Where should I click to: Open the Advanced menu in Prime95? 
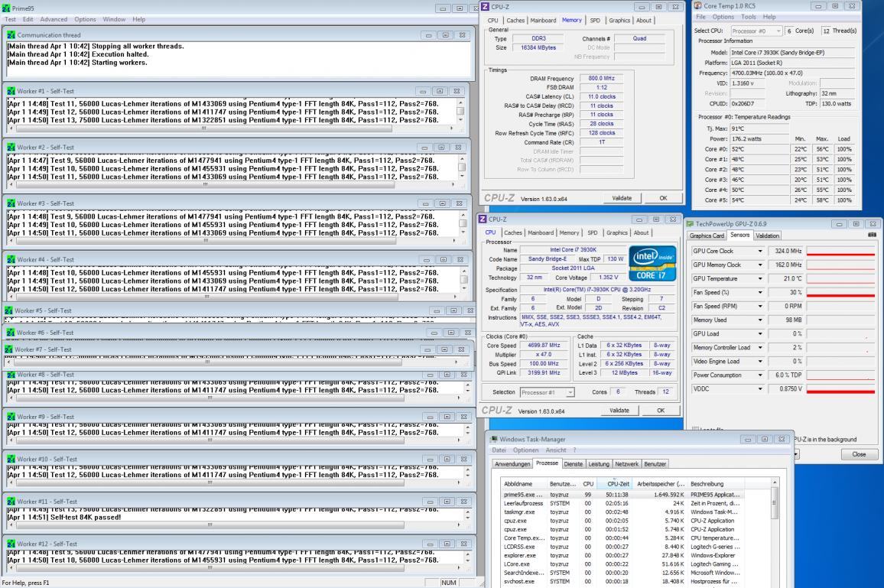coord(54,19)
